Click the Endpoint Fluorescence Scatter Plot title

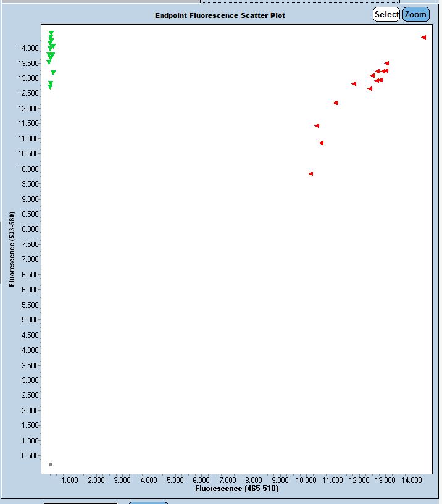[x=220, y=15]
